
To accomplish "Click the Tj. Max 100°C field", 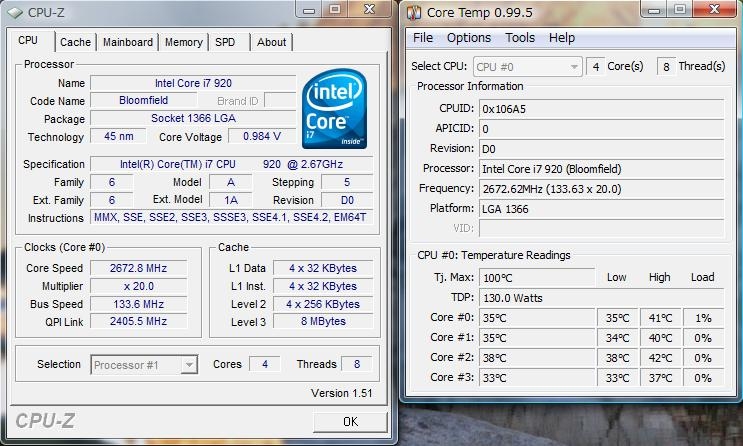I will 537,278.
